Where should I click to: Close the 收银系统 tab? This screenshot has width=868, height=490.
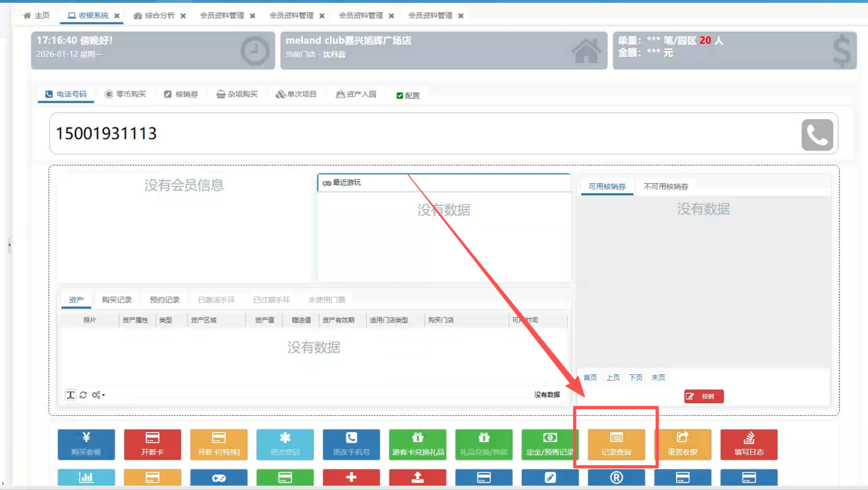tap(117, 16)
